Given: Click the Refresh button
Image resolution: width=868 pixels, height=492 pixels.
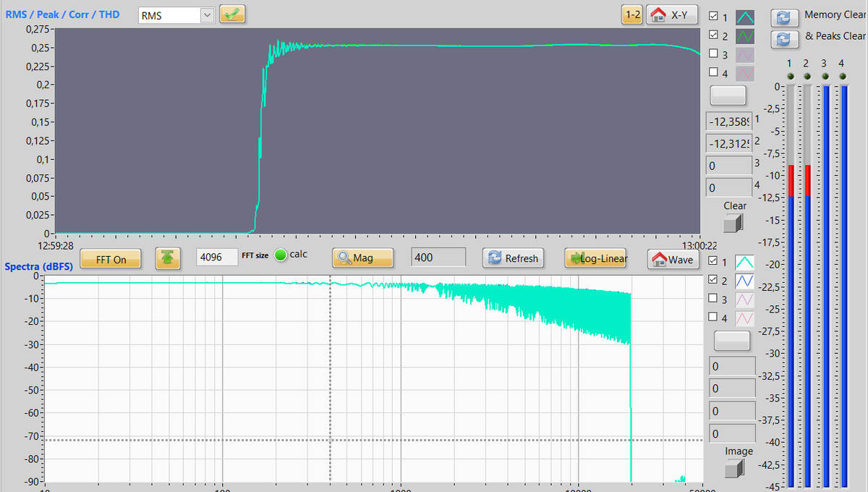Looking at the screenshot, I should point(513,258).
